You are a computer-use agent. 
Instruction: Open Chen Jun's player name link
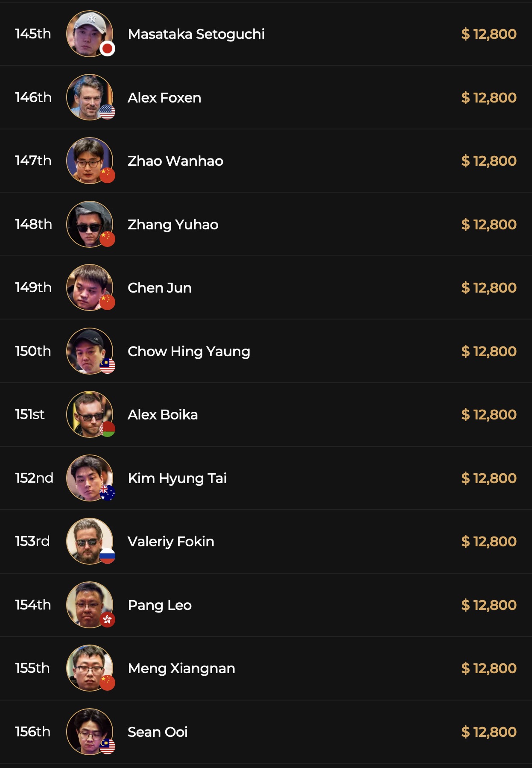tap(160, 288)
